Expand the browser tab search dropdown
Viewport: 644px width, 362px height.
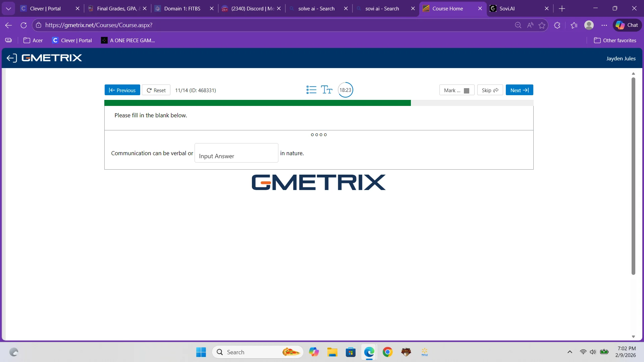pos(8,8)
